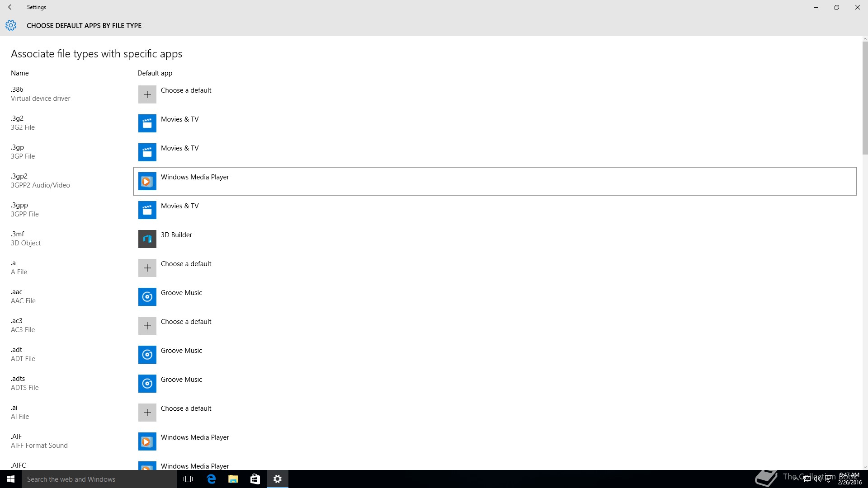Click the taskbar search box
Viewport: 868px width, 488px height.
point(99,479)
